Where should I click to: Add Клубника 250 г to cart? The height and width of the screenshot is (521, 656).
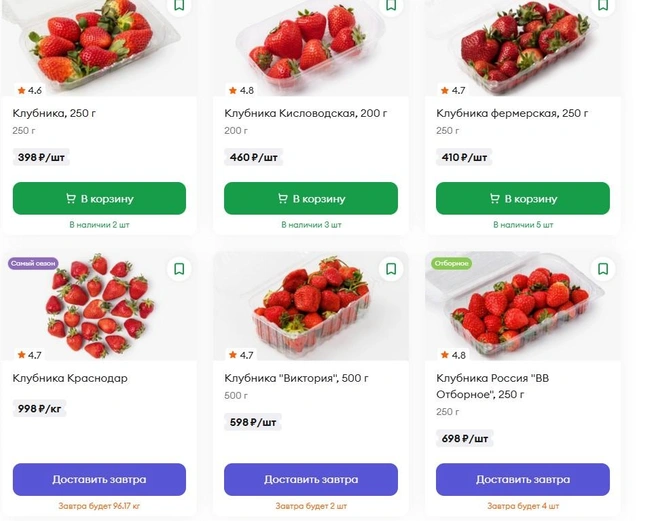[99, 198]
